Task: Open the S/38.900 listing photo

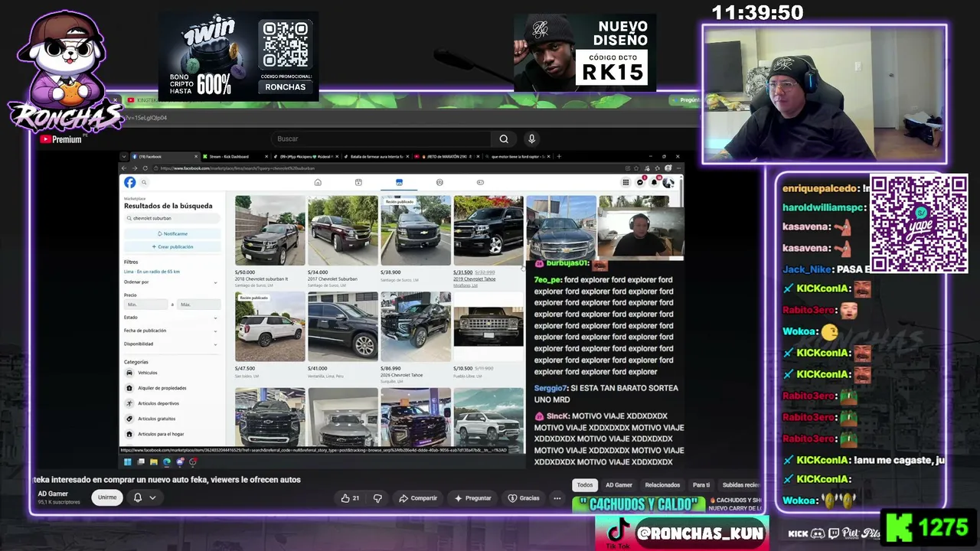Action: [x=416, y=230]
